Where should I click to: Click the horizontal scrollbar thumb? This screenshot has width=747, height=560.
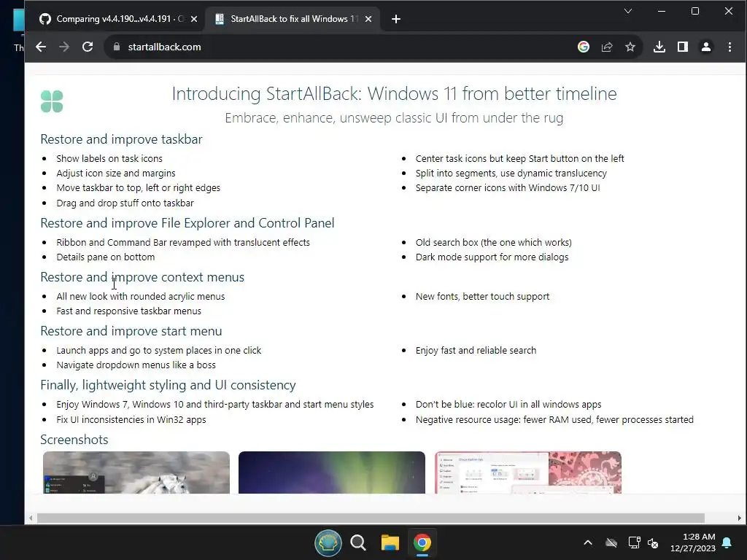(371, 518)
